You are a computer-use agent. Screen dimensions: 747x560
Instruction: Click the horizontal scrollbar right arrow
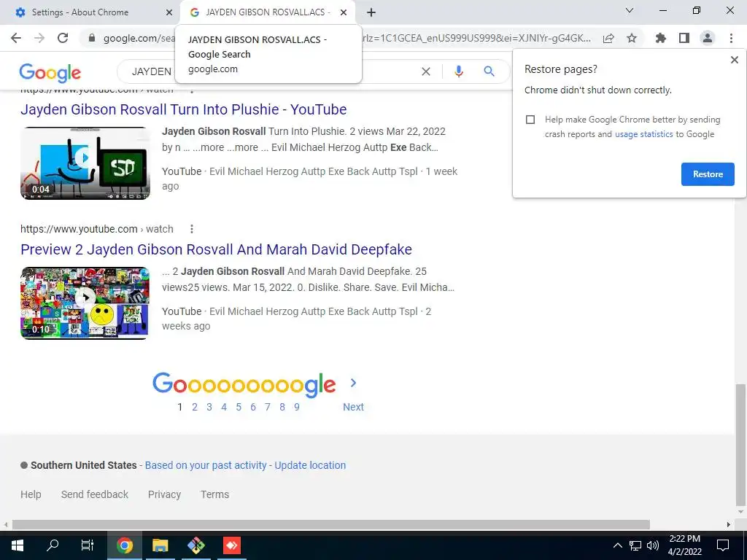click(x=729, y=524)
